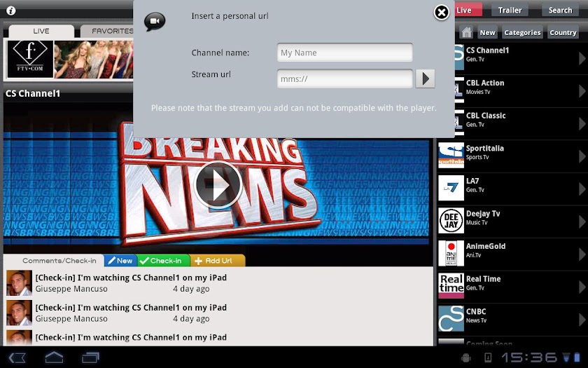Image resolution: width=588 pixels, height=368 pixels.
Task: Tap the CNBC channel logo
Action: 451,318
